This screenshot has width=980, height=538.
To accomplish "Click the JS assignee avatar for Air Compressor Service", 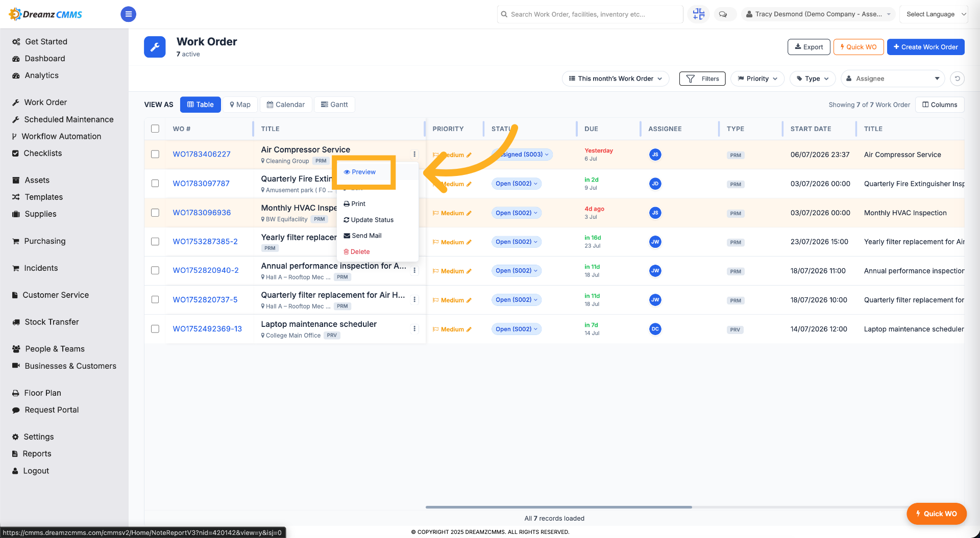I will coord(655,155).
